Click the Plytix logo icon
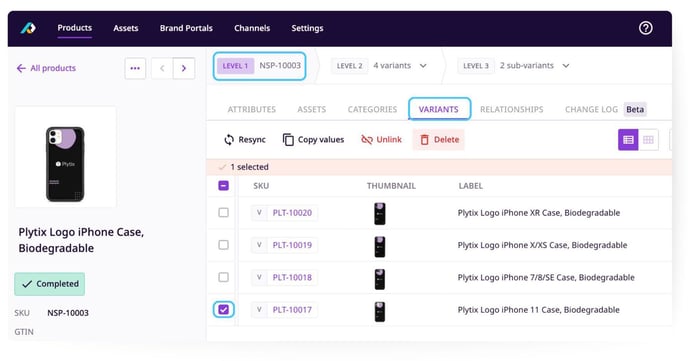This screenshot has height=361, width=688. click(28, 28)
